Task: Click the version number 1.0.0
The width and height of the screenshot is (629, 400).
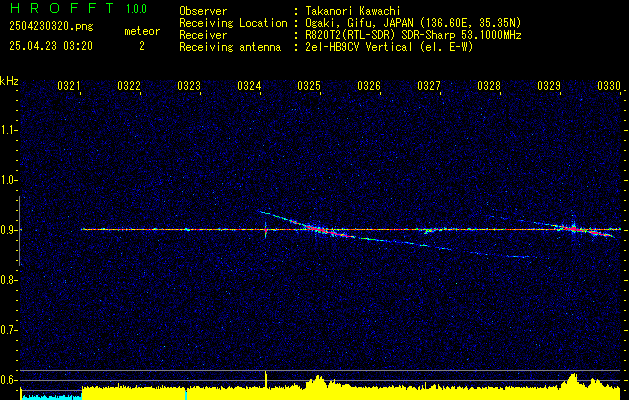Action: [136, 9]
